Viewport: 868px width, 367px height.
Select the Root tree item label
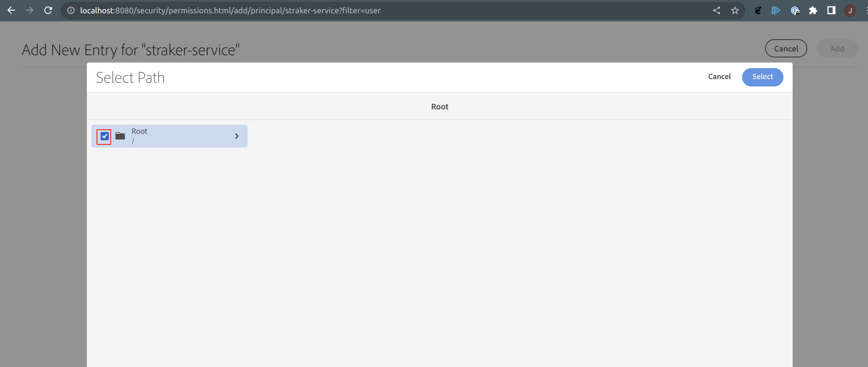139,132
